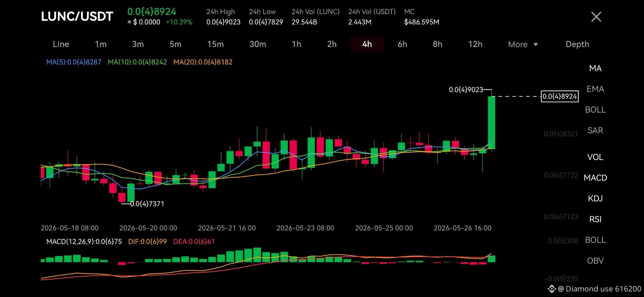Select the 6h timeframe
Viewport: 644px width, 297px height.
(402, 44)
